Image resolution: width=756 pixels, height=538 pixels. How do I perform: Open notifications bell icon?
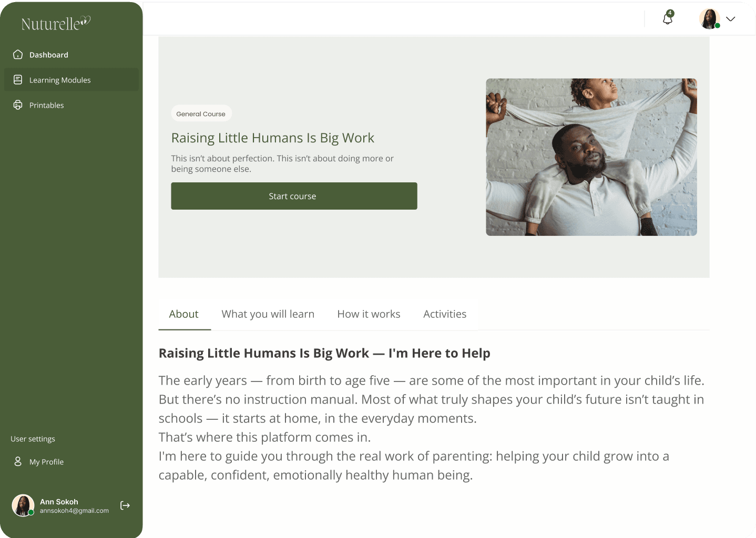pos(668,19)
